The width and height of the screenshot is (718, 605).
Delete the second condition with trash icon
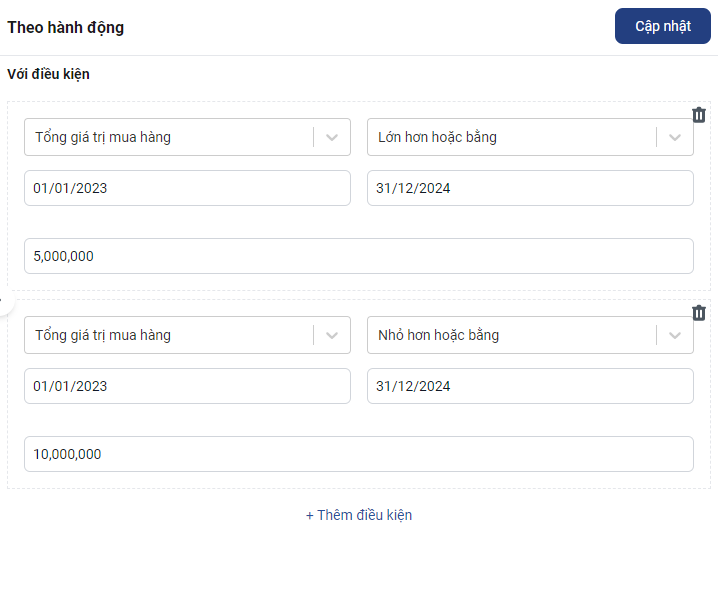click(699, 313)
